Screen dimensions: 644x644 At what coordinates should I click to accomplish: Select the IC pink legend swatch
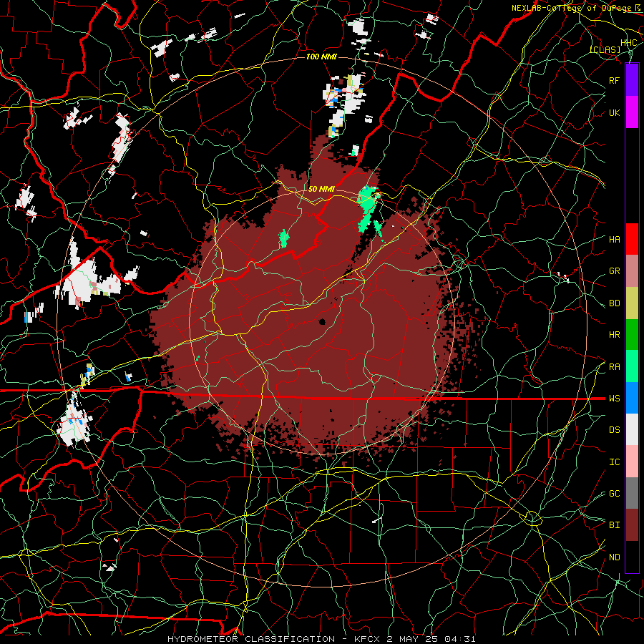tap(632, 462)
